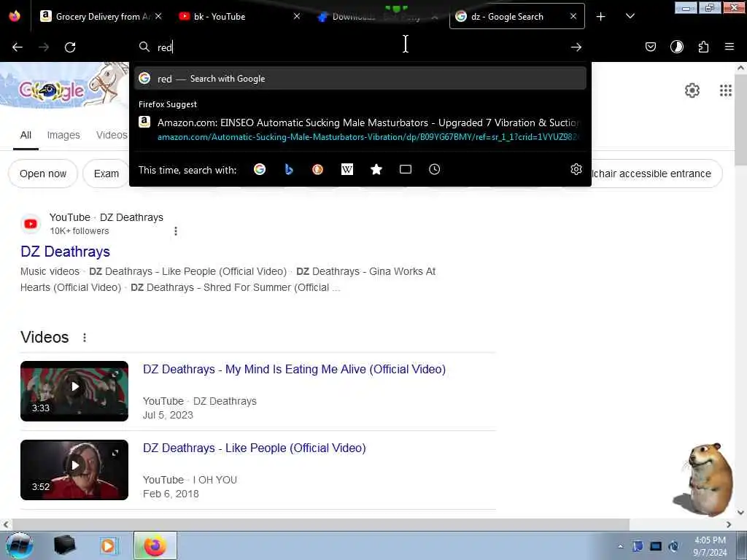Viewport: 747px width, 560px height.
Task: Search bookmarks with the star icon
Action: [x=376, y=169]
